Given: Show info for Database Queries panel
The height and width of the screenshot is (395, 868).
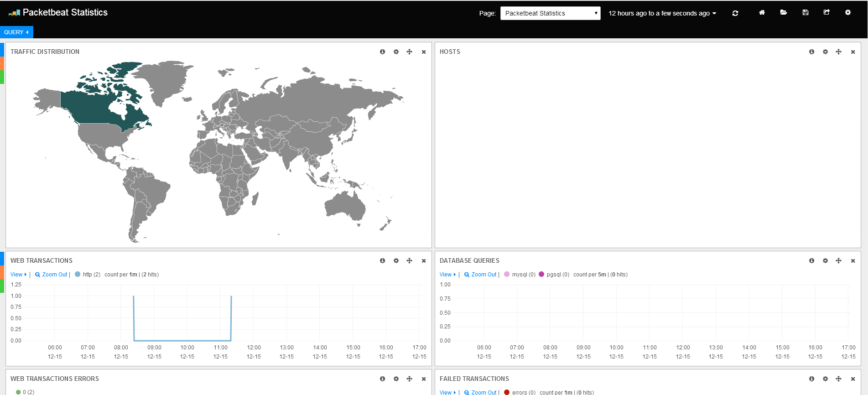Looking at the screenshot, I should (812, 261).
